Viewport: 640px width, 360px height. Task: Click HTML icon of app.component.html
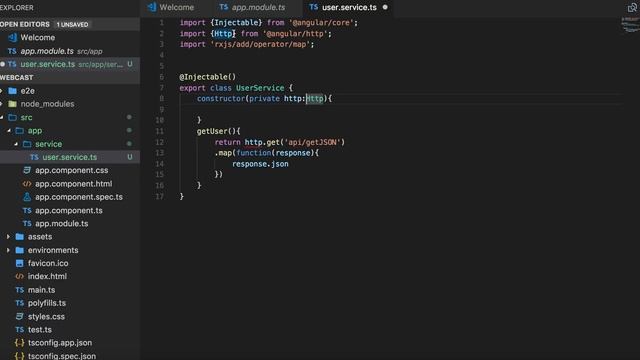(x=27, y=184)
